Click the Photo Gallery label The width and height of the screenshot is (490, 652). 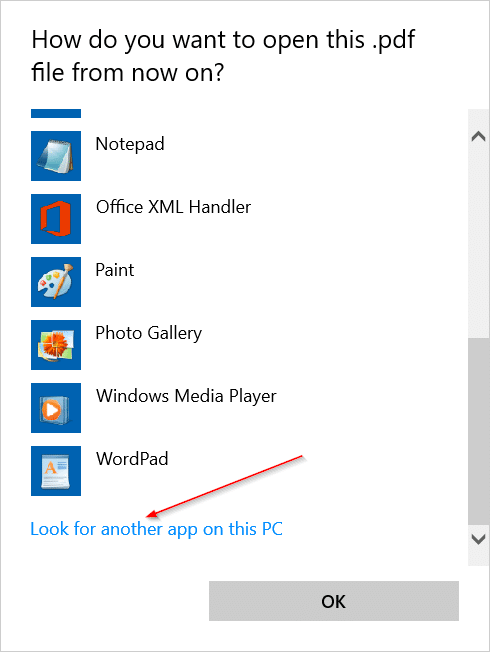(148, 333)
